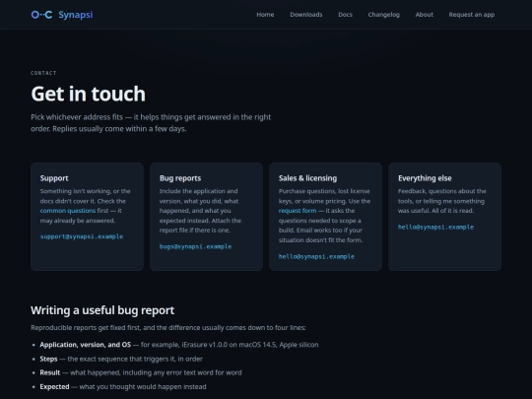Open the Docs nav link
532x399 pixels.
(345, 15)
